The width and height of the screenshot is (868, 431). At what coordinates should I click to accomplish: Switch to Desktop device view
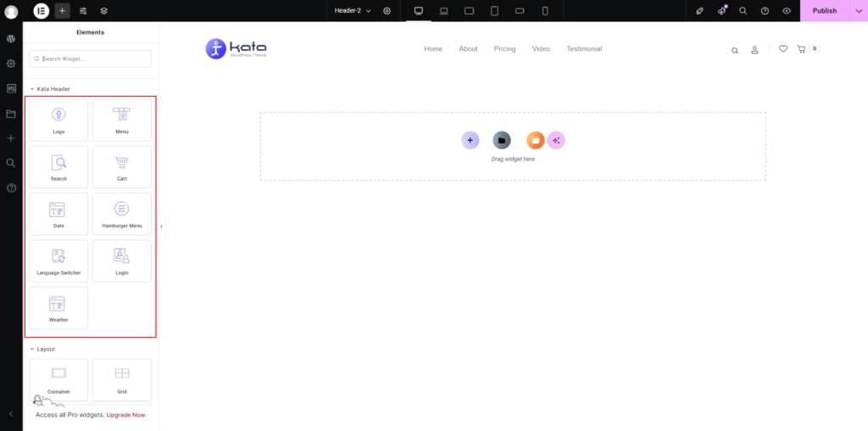coord(419,11)
